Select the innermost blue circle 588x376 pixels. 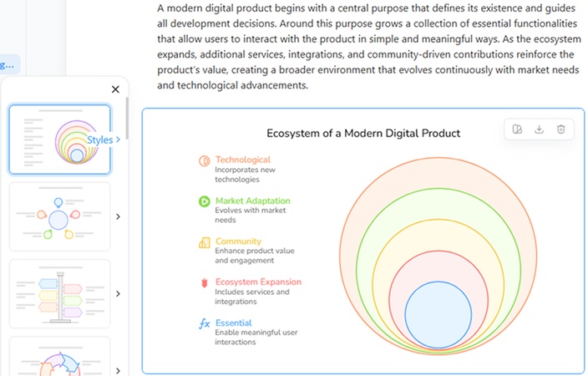441,316
